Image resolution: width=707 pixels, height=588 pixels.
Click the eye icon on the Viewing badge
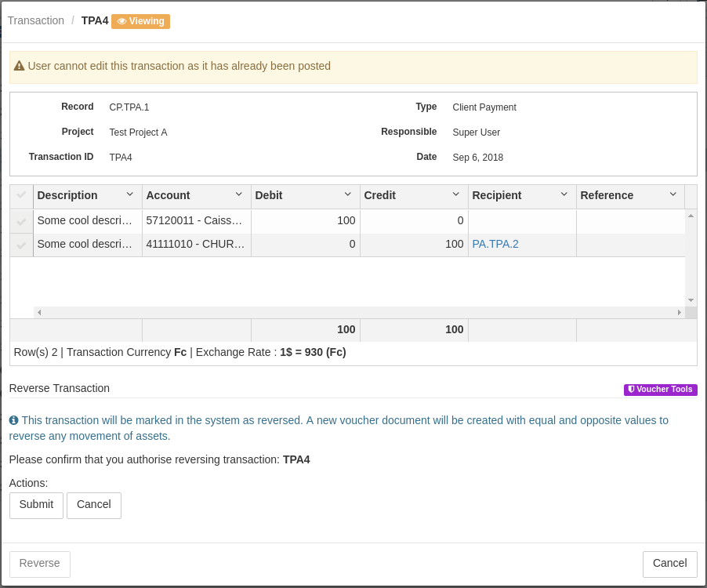pos(123,21)
